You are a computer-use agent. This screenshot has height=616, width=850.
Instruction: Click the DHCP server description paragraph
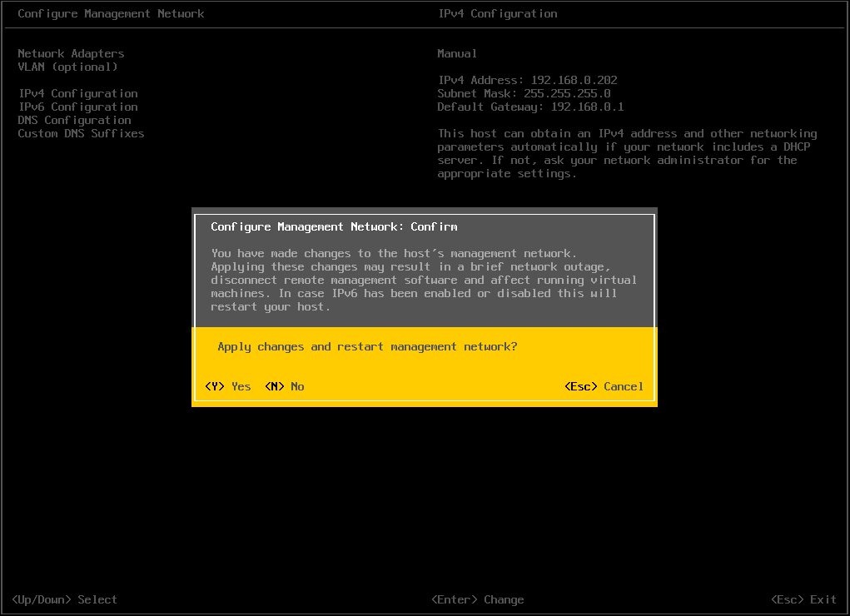click(627, 153)
